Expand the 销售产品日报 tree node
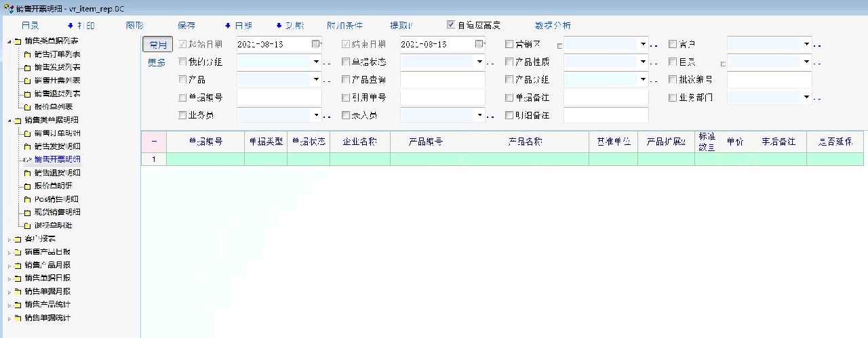Viewport: 868px width, 338px height. (9, 252)
